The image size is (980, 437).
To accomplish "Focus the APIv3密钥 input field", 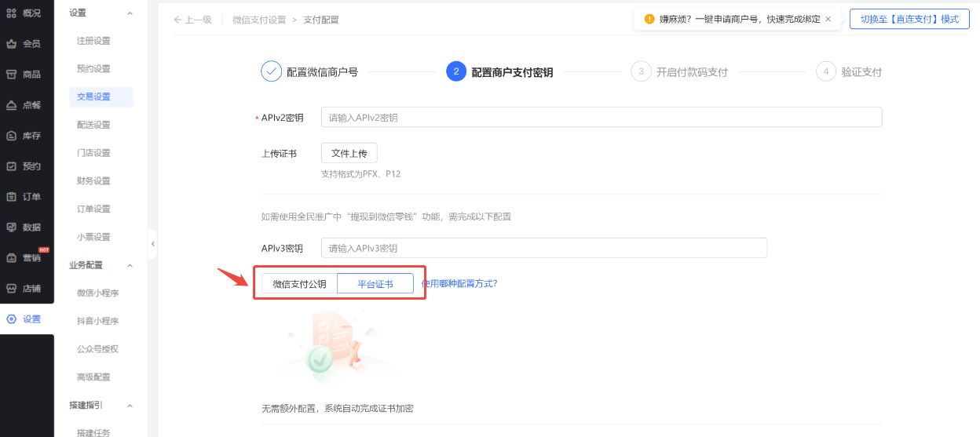I will pos(544,248).
